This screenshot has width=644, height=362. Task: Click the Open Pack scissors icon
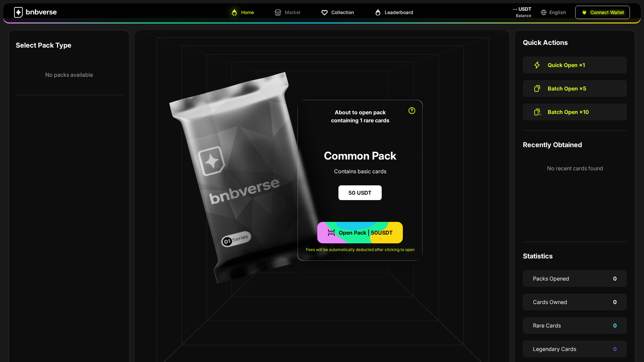click(331, 233)
